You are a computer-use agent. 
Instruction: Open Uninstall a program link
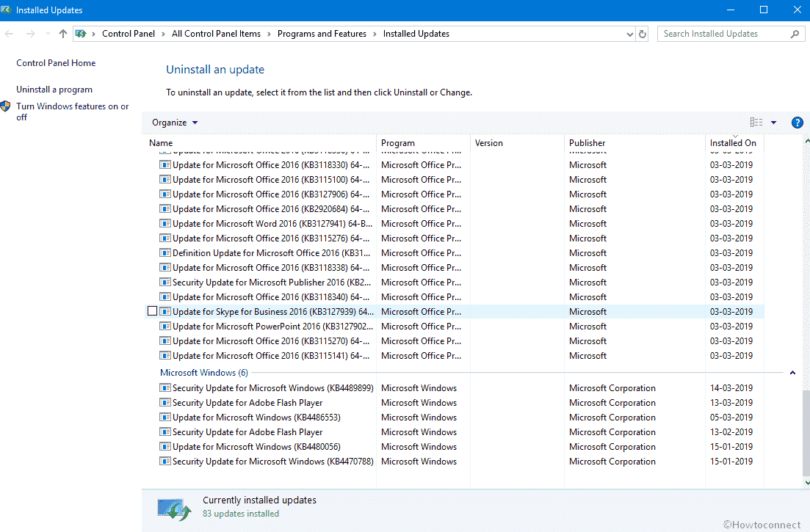click(54, 90)
